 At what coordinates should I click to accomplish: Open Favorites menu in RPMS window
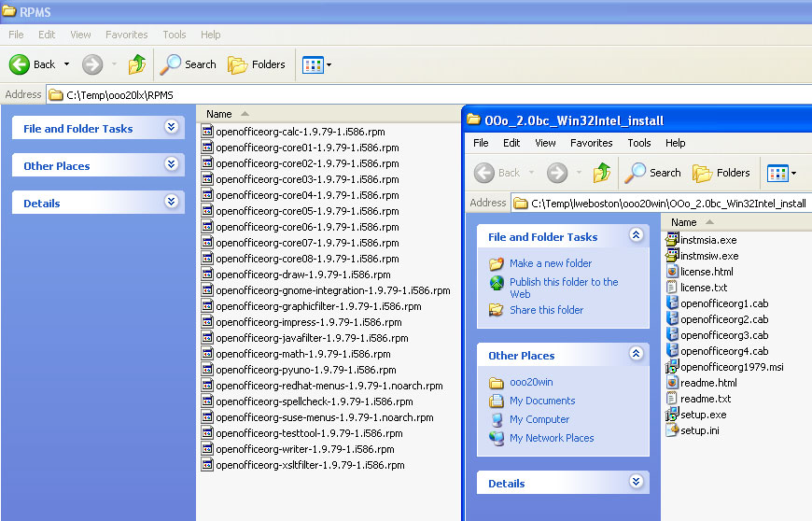[x=126, y=35]
